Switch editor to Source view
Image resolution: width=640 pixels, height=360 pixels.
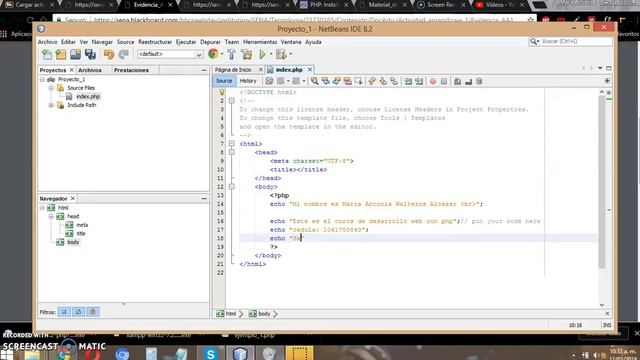point(224,81)
